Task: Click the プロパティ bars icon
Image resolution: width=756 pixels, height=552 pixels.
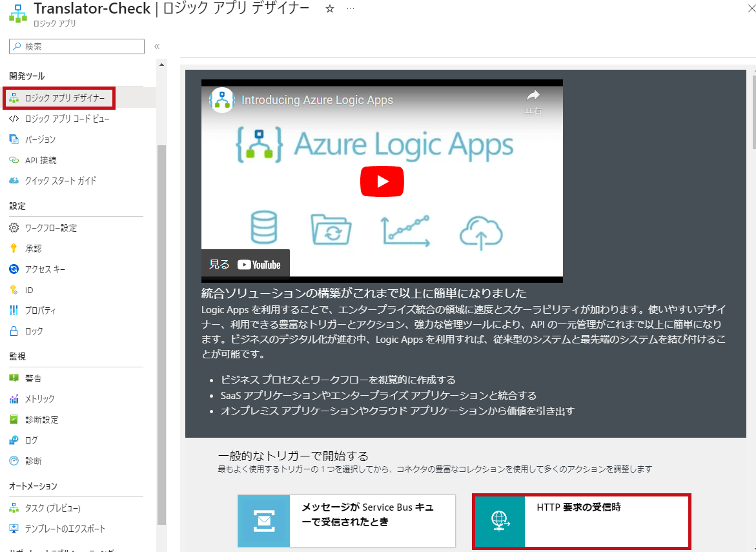Action: tap(14, 310)
